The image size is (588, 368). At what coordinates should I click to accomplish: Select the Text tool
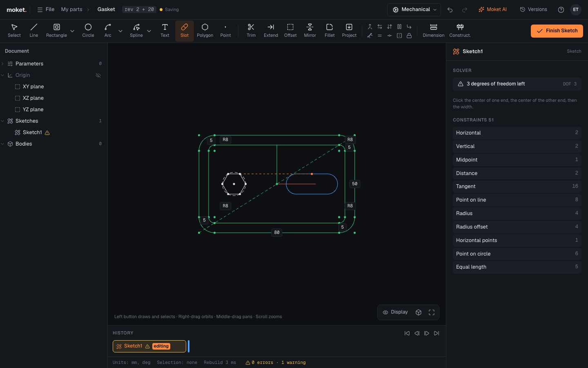click(165, 31)
